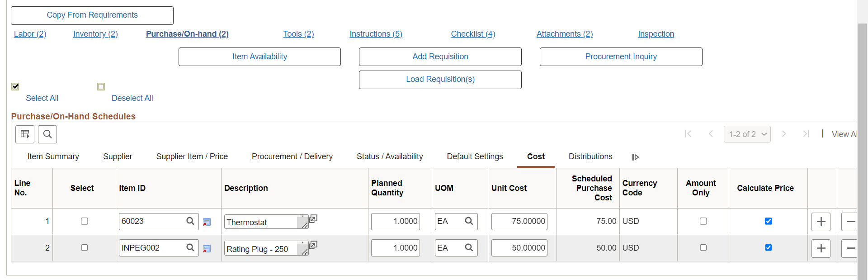Click the grid Find search icon

pos(47,134)
